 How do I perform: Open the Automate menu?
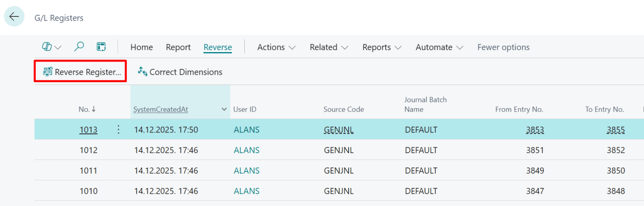tap(439, 47)
